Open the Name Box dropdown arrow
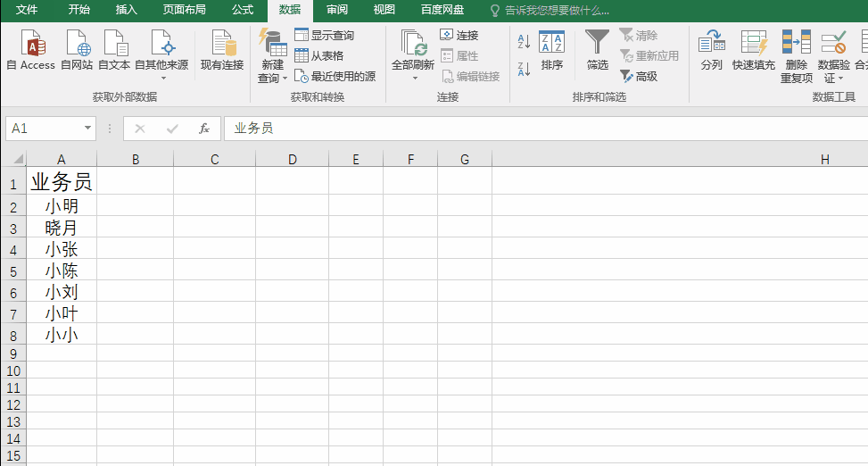Image resolution: width=868 pixels, height=466 pixels. click(87, 128)
